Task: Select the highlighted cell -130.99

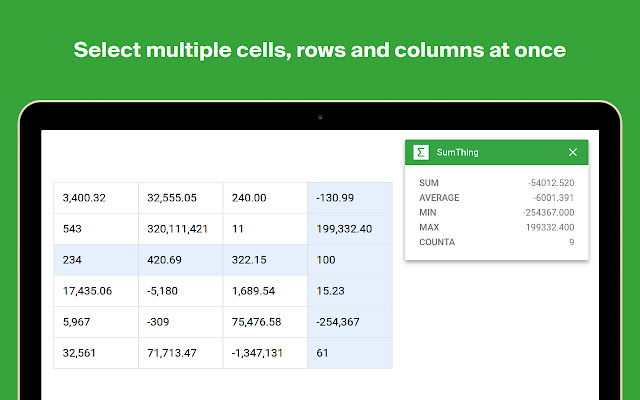Action: pyautogui.click(x=350, y=198)
